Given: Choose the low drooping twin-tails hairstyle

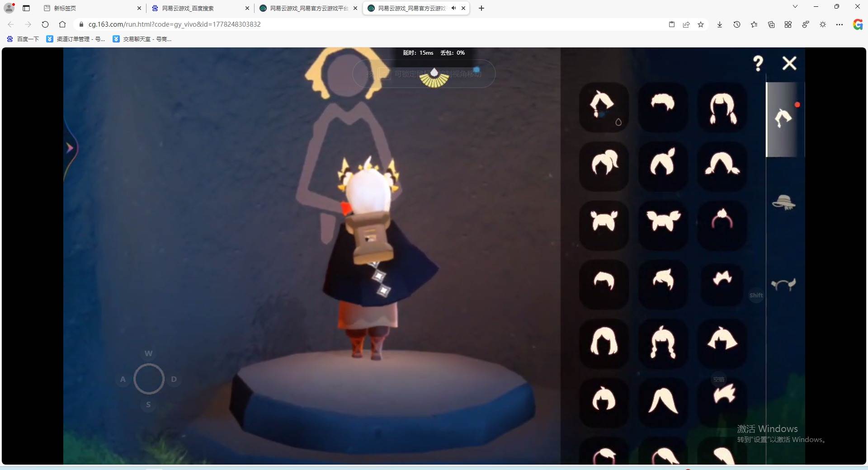Looking at the screenshot, I should click(722, 166).
